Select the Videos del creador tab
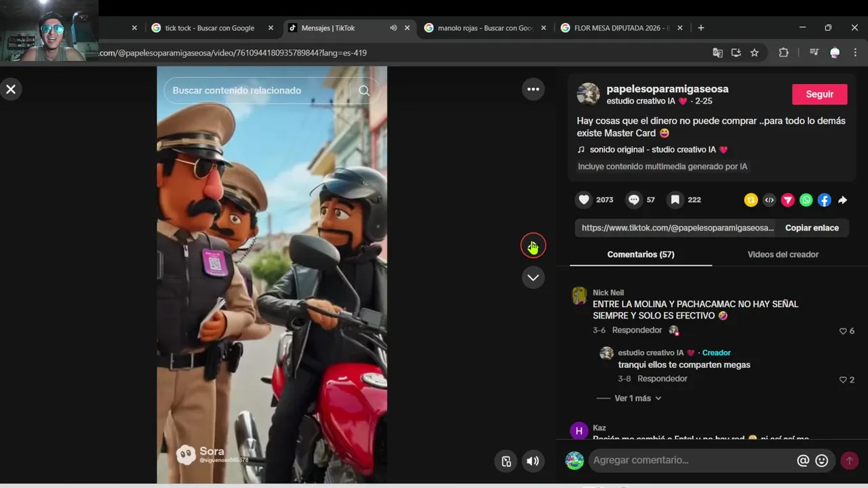 click(783, 255)
